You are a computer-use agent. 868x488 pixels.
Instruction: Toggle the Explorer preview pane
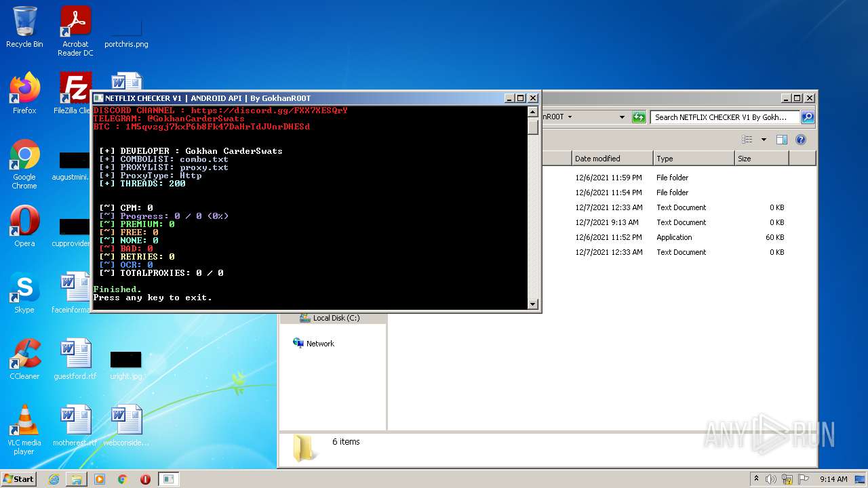[x=781, y=140]
